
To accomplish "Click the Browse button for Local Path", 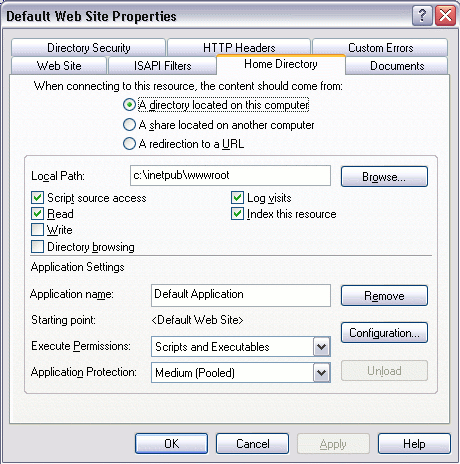I will coord(384,176).
